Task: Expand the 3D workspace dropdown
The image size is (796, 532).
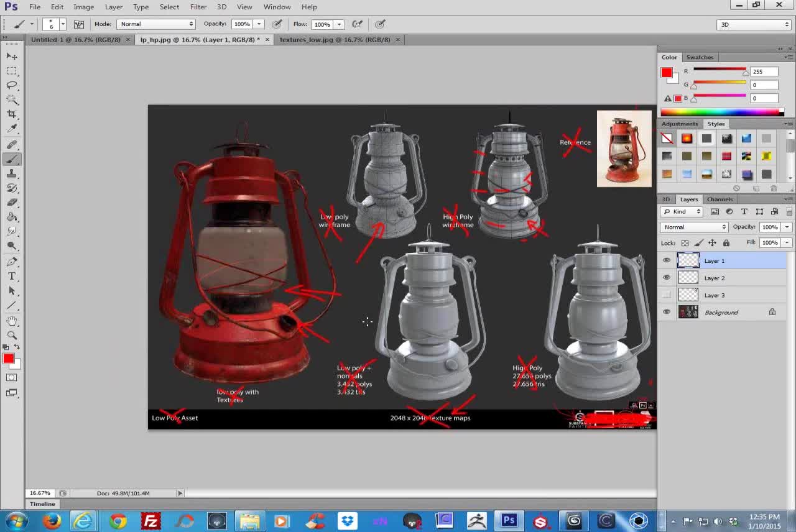Action: [x=754, y=24]
